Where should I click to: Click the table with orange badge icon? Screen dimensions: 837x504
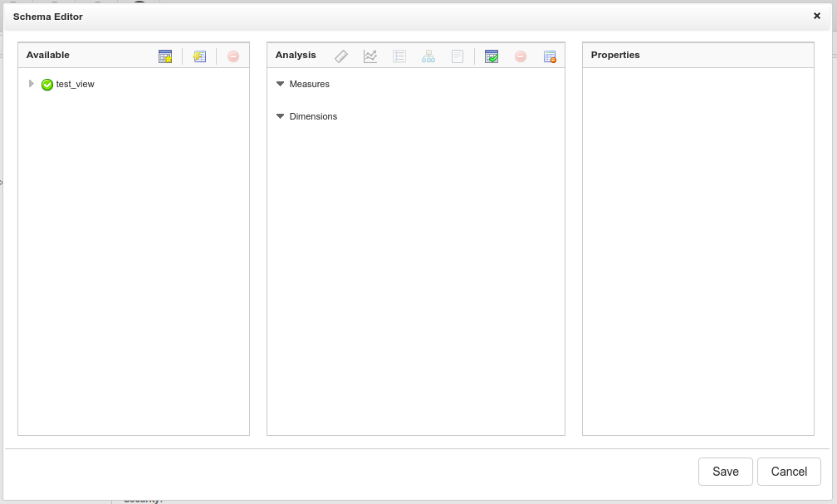(x=550, y=56)
